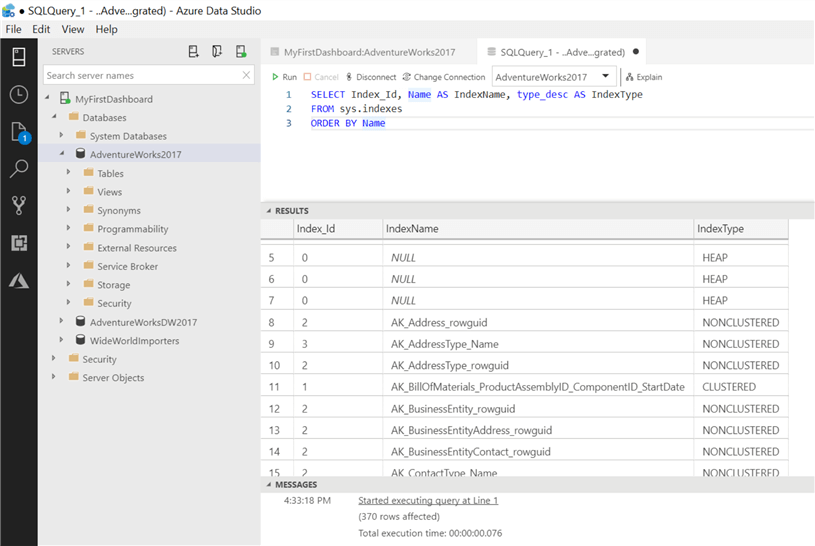The height and width of the screenshot is (546, 815).
Task: Click 'Started executing query at Line 1' link
Action: (428, 500)
